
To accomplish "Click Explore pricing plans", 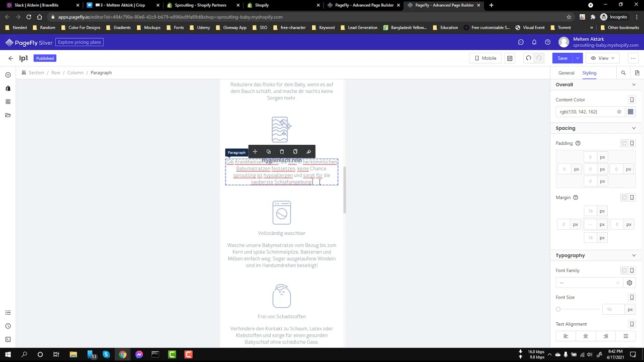I will click(79, 42).
